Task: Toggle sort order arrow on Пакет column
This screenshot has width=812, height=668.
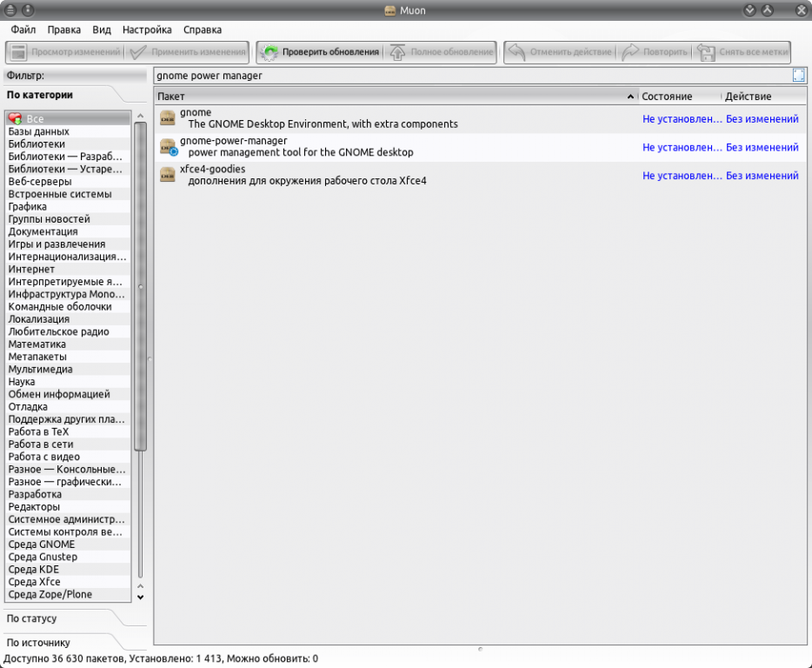Action: click(x=630, y=97)
